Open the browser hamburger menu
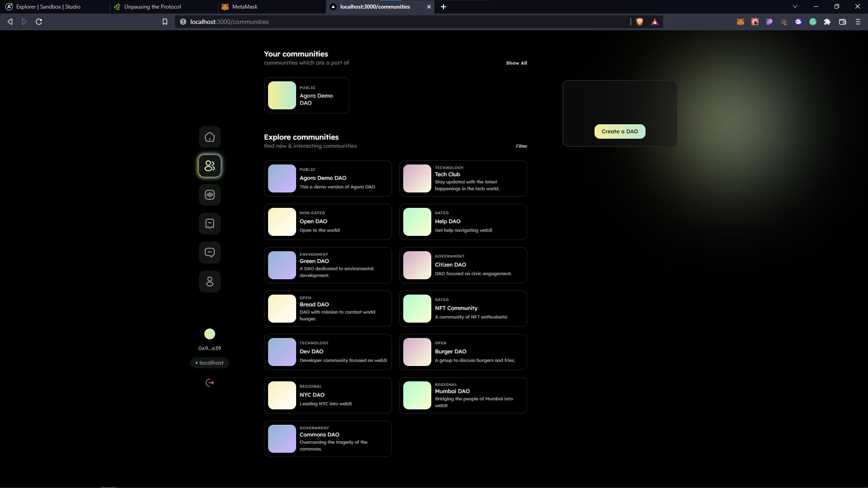Screen dimensions: 868x488 (x=858, y=22)
